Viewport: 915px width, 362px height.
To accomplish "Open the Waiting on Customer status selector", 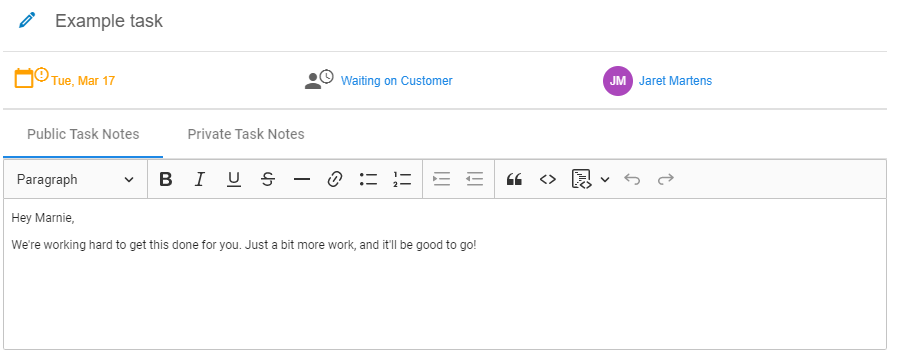I will pyautogui.click(x=396, y=81).
